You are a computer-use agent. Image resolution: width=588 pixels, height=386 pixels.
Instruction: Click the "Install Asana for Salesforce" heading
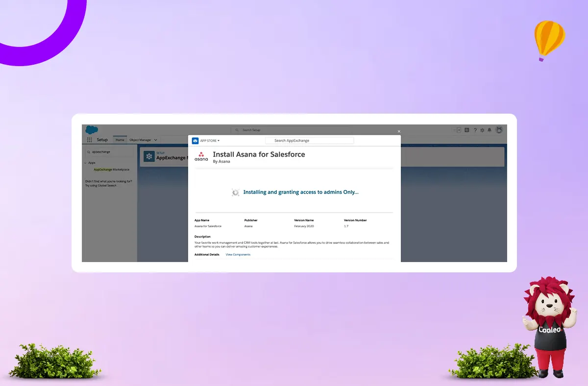[259, 154]
